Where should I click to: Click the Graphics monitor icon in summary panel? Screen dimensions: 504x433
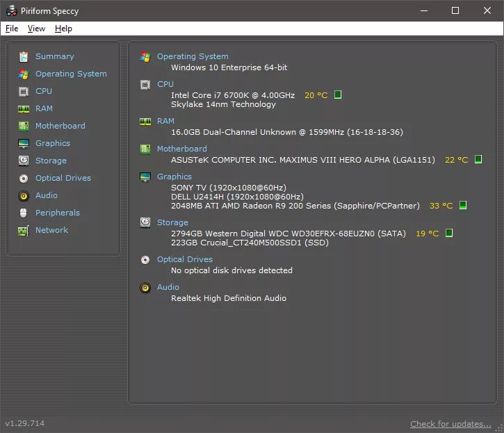[145, 177]
